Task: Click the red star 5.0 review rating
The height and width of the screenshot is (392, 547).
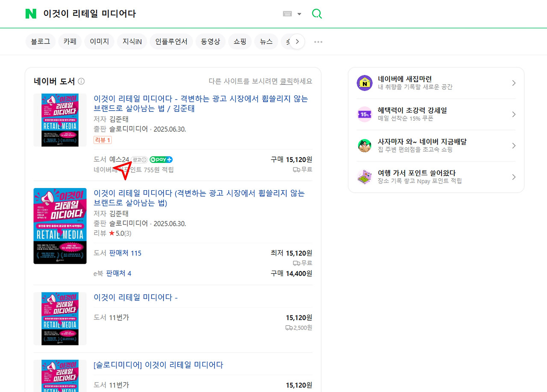Action: coord(120,234)
